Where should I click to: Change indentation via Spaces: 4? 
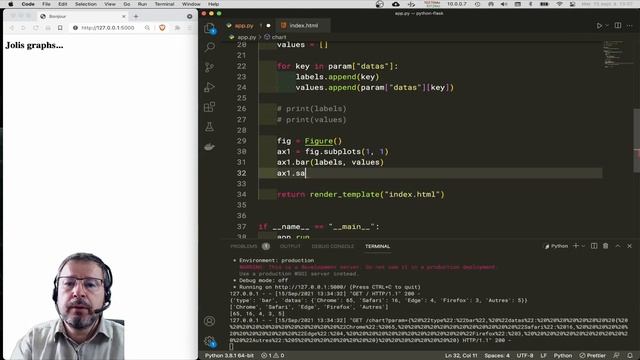point(497,356)
